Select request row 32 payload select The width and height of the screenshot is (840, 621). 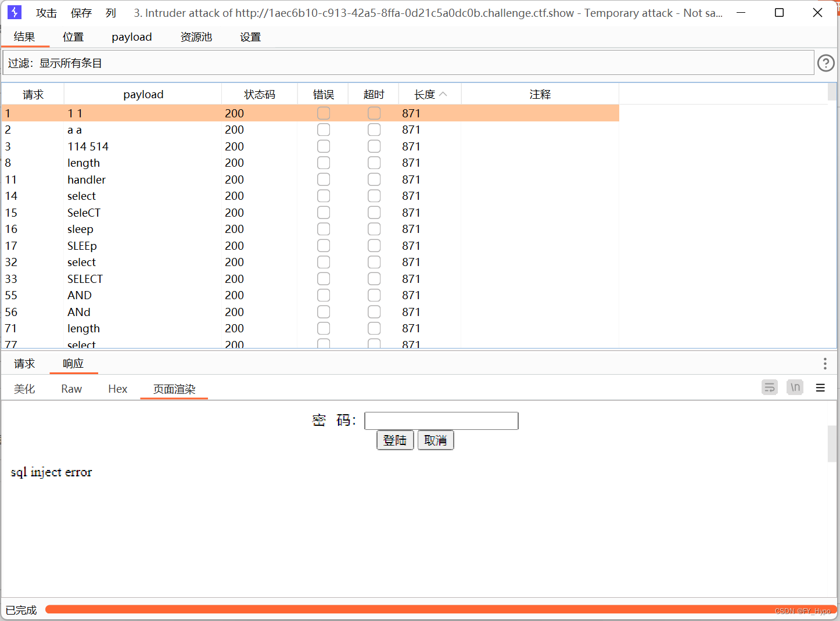311,262
